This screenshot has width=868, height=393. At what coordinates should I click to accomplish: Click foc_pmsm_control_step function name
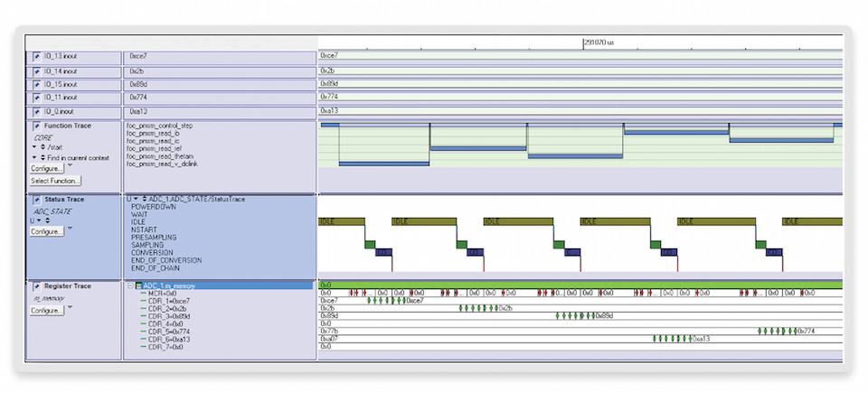pos(159,126)
